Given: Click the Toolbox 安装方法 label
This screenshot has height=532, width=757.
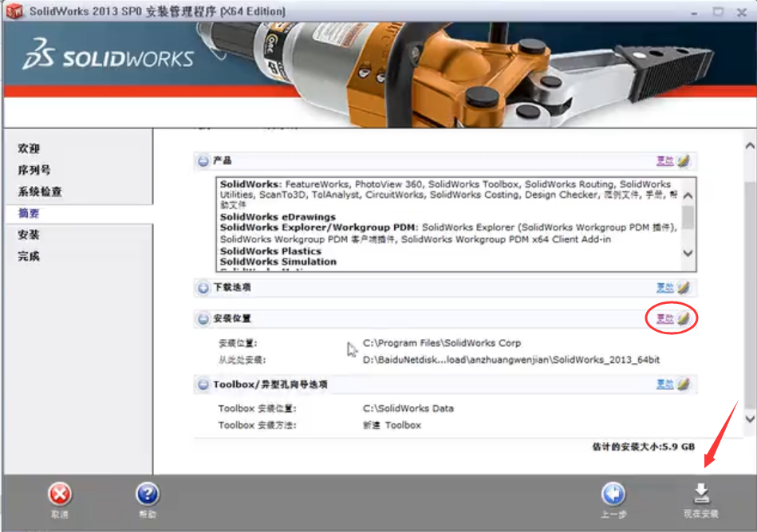Looking at the screenshot, I should (x=258, y=425).
